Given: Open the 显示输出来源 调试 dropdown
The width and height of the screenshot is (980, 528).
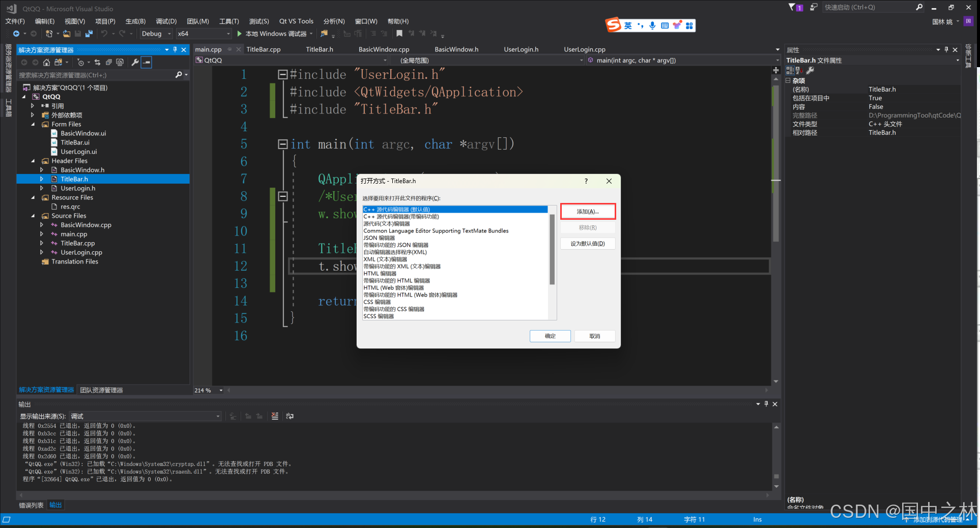Looking at the screenshot, I should (x=146, y=416).
